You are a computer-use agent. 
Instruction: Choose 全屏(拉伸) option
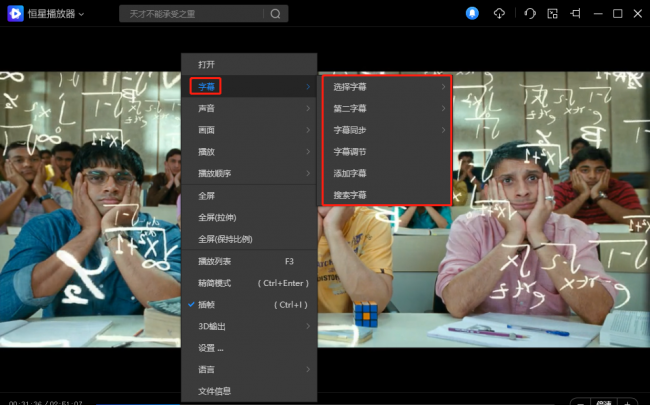[249, 217]
